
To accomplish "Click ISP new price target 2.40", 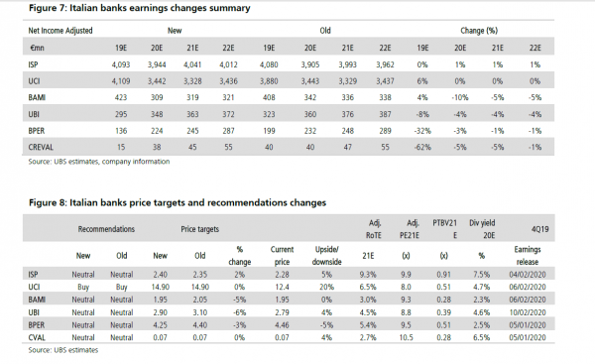I will pyautogui.click(x=160, y=275).
